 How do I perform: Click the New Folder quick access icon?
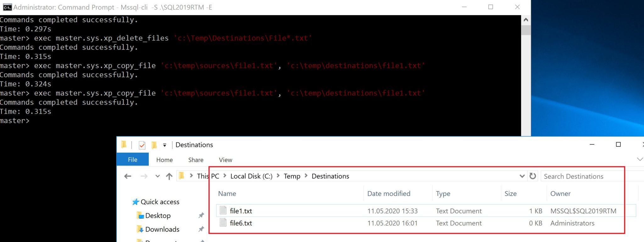[154, 145]
